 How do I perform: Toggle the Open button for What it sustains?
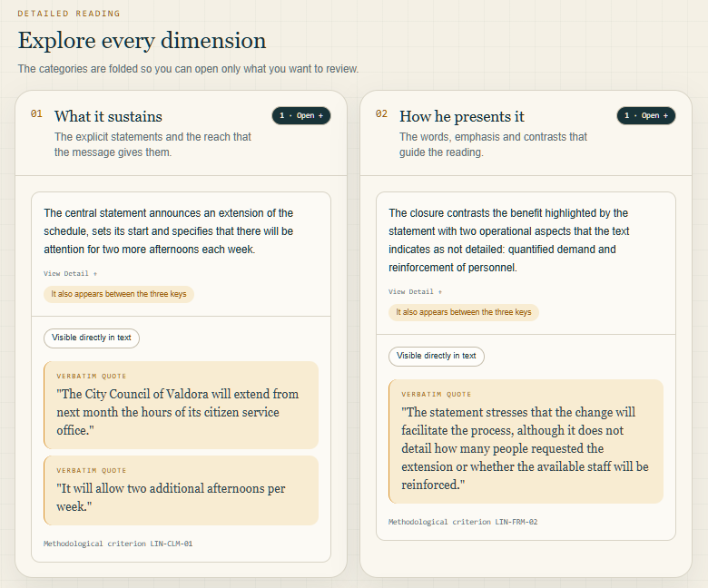301,115
